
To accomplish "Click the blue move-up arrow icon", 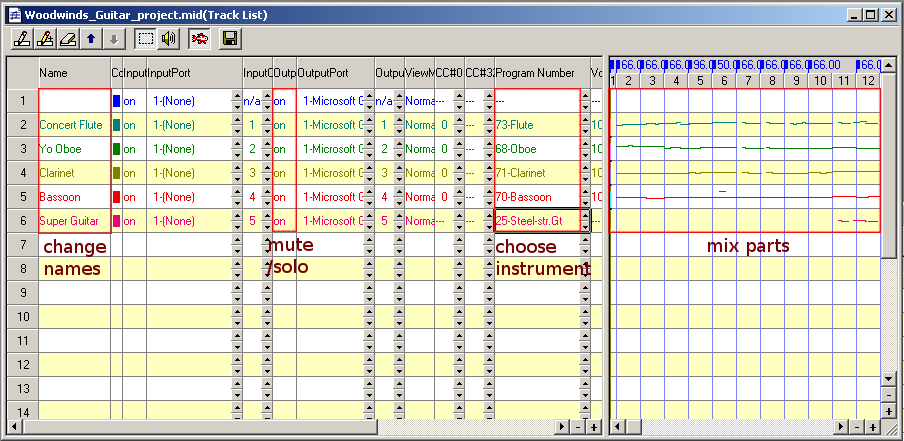I will 91,39.
